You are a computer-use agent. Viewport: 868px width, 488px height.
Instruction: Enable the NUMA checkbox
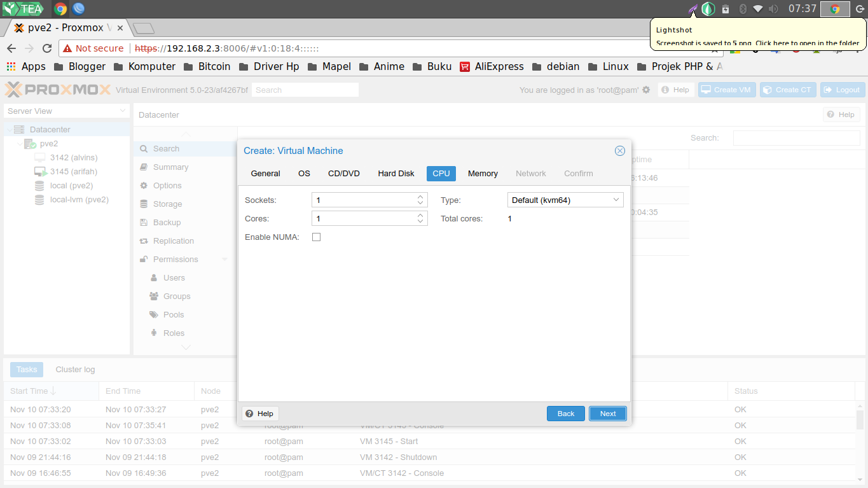click(x=316, y=237)
